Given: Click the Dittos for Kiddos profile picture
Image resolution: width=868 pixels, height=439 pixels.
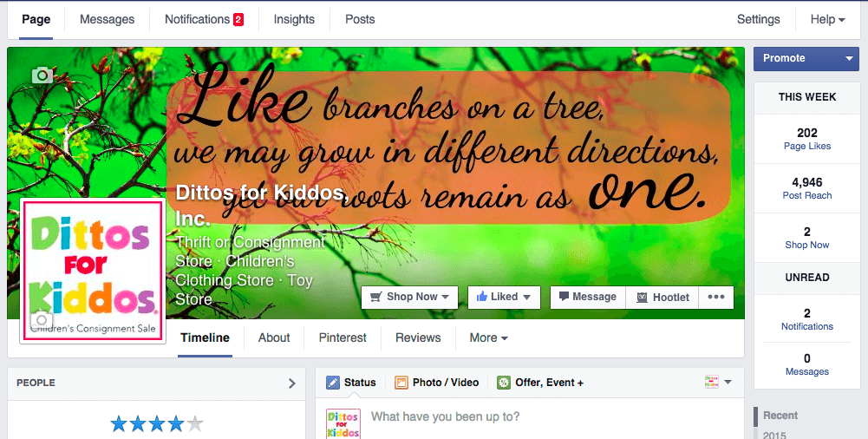Looking at the screenshot, I should pyautogui.click(x=93, y=270).
